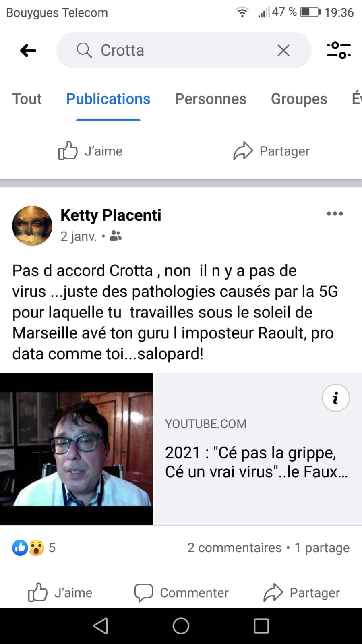Tap the link info icon
The height and width of the screenshot is (644, 362).
(x=335, y=398)
